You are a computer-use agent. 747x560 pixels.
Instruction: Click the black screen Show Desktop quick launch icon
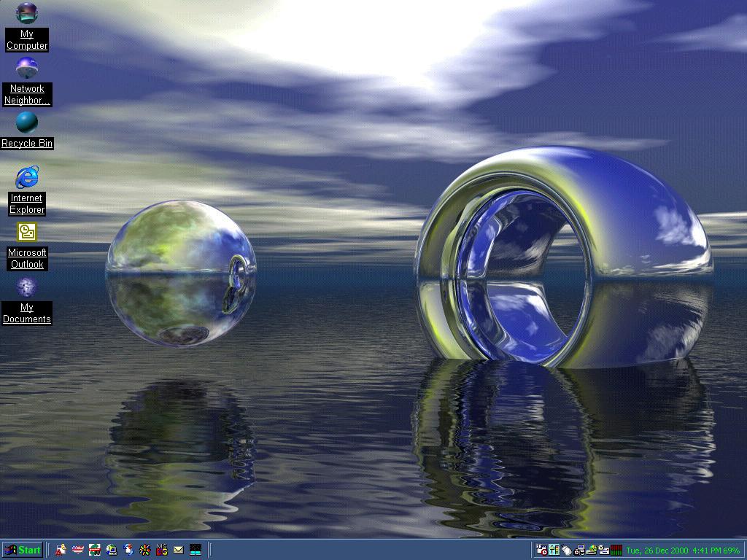[196, 550]
